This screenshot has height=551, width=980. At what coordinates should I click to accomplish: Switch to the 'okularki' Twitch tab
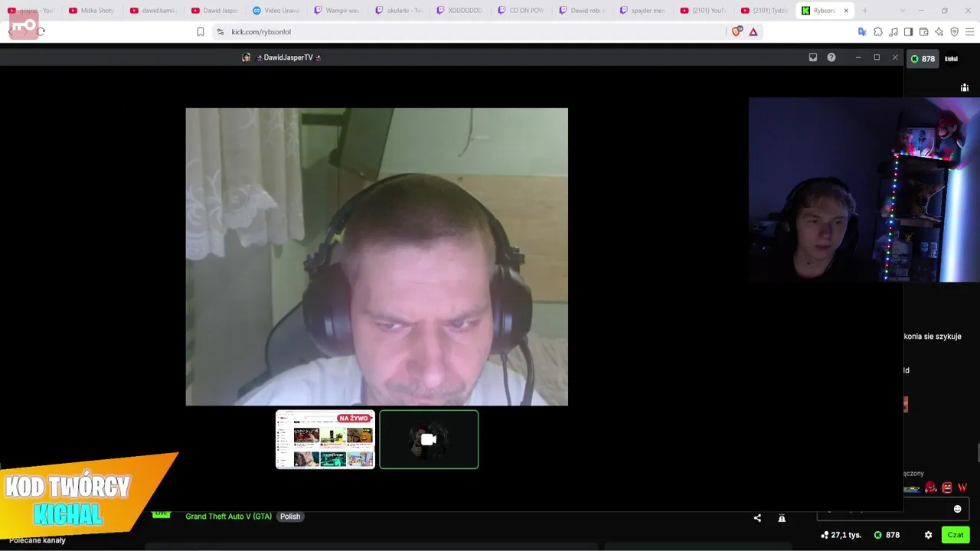[398, 11]
